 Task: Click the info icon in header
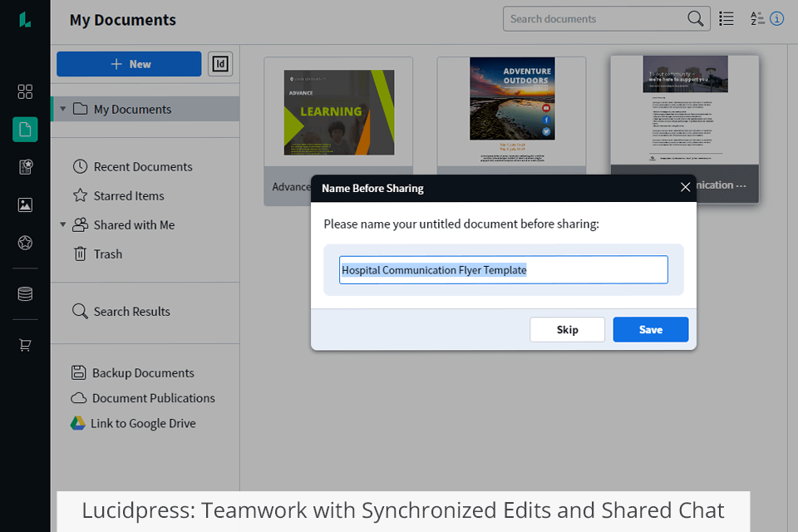coord(776,19)
